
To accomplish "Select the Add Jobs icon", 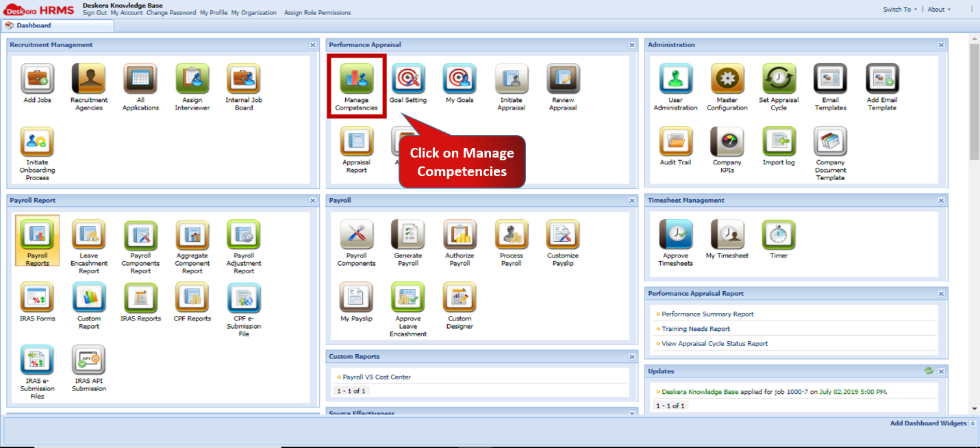I will [37, 77].
